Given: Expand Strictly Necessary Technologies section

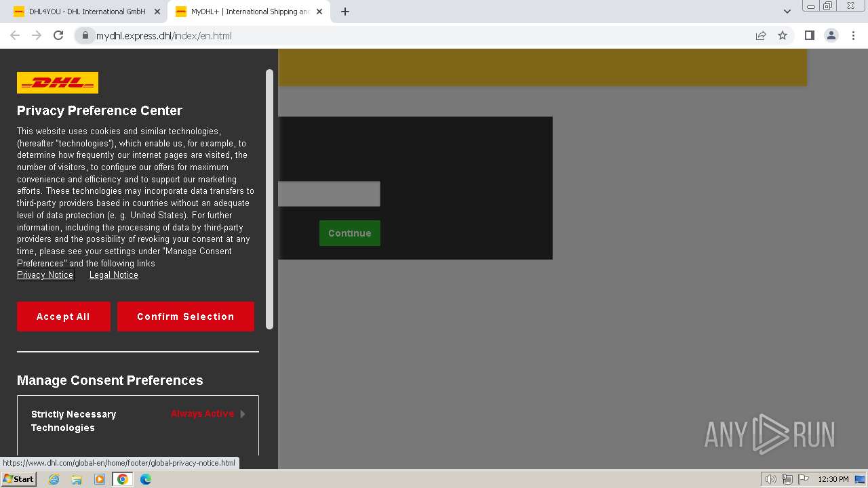Looking at the screenshot, I should pyautogui.click(x=138, y=421).
